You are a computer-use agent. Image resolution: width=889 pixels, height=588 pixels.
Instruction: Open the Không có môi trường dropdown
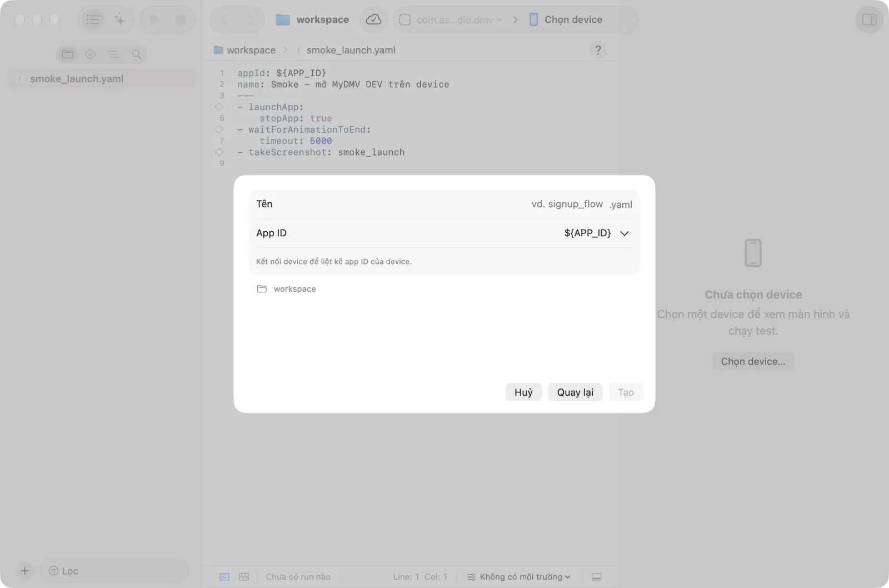click(518, 577)
